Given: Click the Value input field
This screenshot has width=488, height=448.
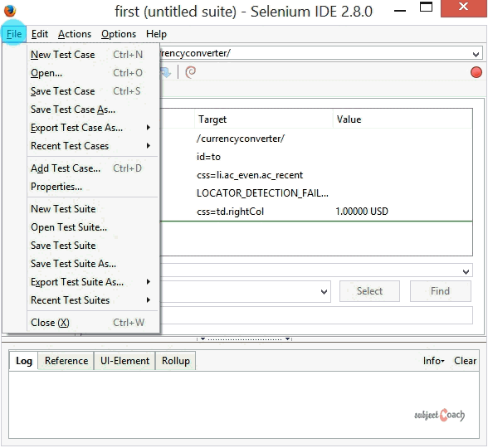Looking at the screenshot, I should pyautogui.click(x=316, y=315).
